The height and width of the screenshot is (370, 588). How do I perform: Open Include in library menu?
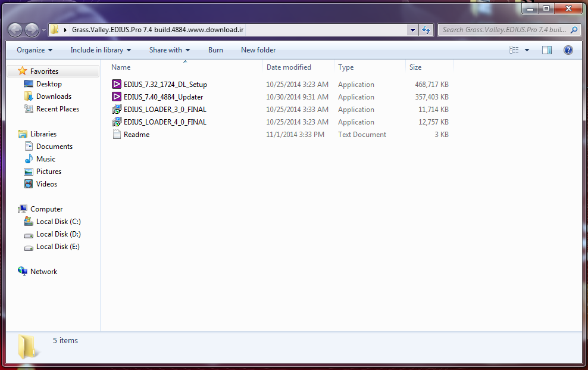101,50
